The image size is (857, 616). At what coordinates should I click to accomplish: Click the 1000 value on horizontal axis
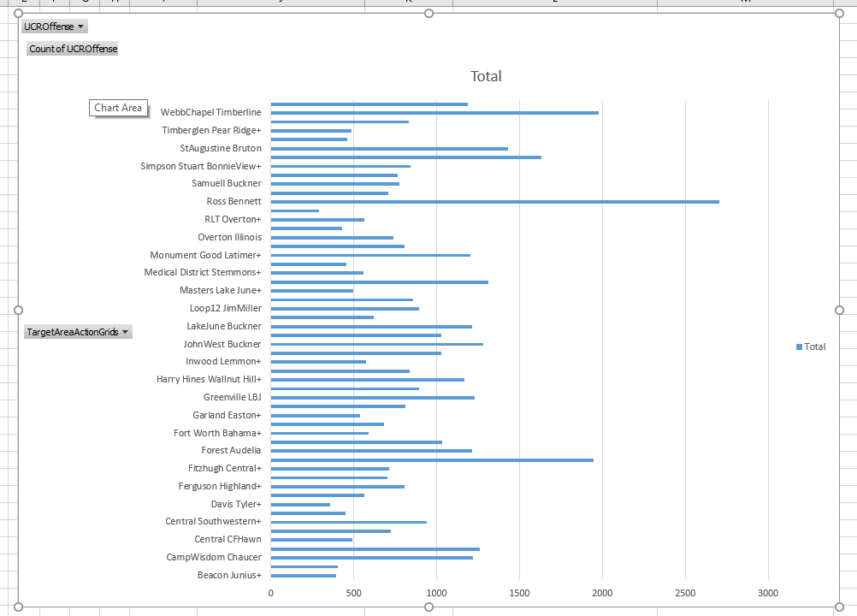[x=436, y=593]
